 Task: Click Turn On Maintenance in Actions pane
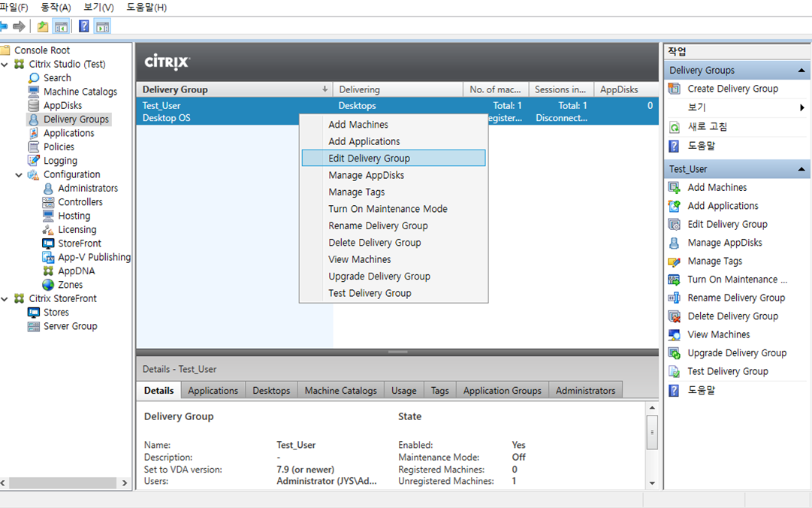[738, 280]
